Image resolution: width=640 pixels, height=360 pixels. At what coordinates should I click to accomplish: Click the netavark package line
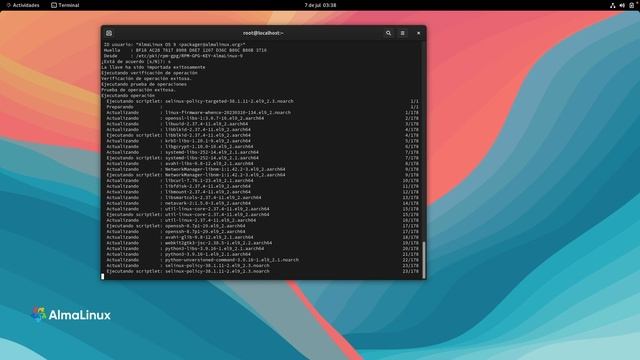[262, 203]
